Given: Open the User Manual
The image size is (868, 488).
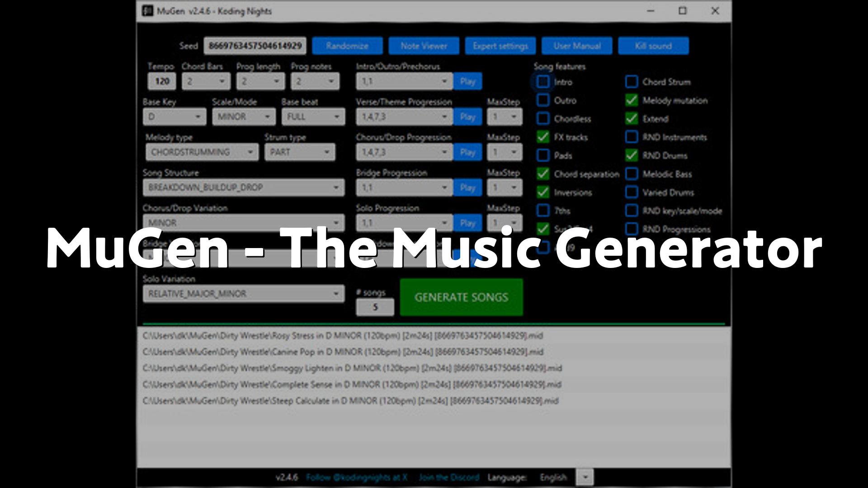Looking at the screenshot, I should click(x=577, y=46).
